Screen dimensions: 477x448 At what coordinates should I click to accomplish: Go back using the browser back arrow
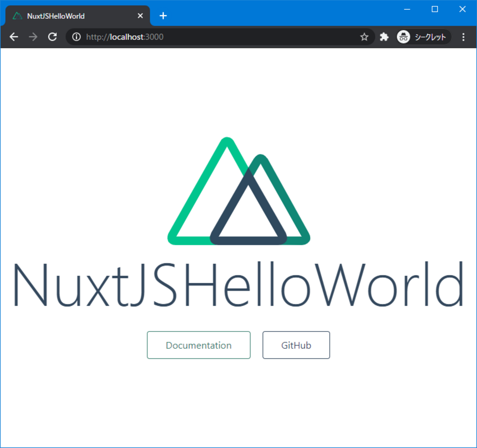click(14, 37)
